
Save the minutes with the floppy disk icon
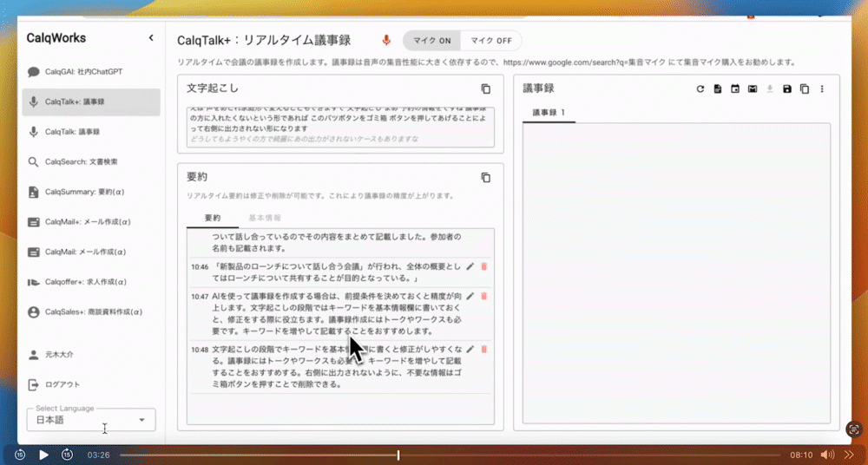pyautogui.click(x=787, y=88)
